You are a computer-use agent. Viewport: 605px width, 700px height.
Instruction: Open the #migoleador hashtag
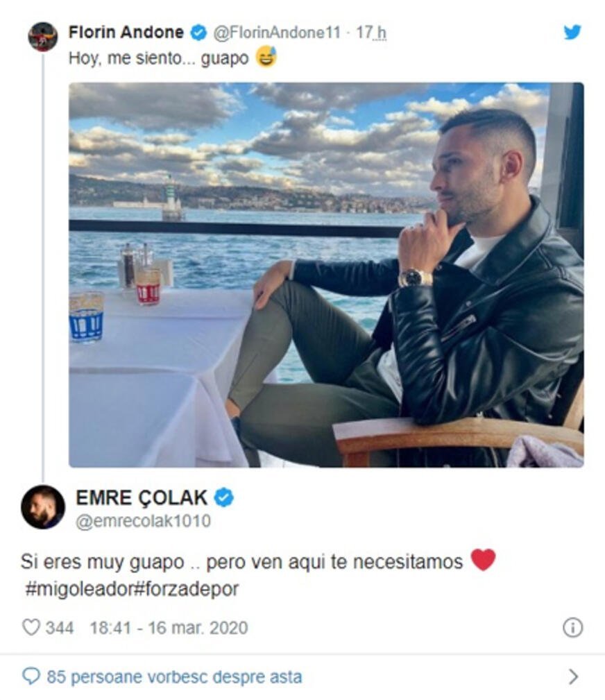tap(79, 589)
